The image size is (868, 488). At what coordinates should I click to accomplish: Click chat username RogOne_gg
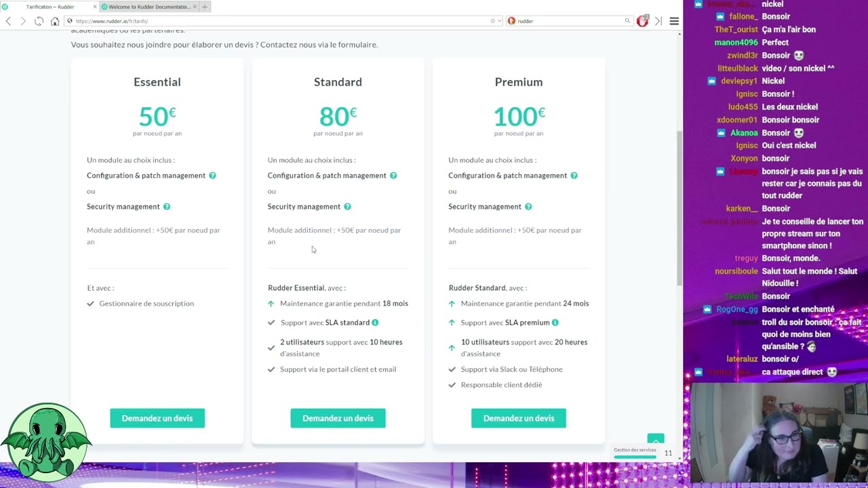coord(736,310)
